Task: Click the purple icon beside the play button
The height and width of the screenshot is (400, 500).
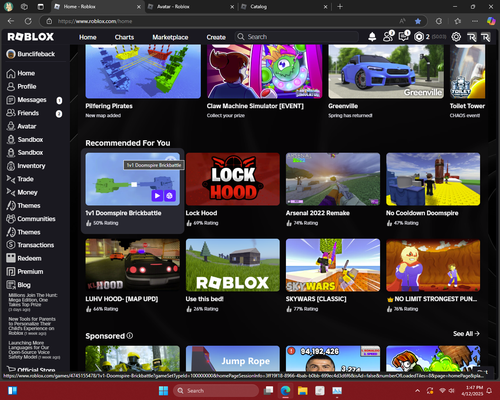Action: click(x=169, y=196)
